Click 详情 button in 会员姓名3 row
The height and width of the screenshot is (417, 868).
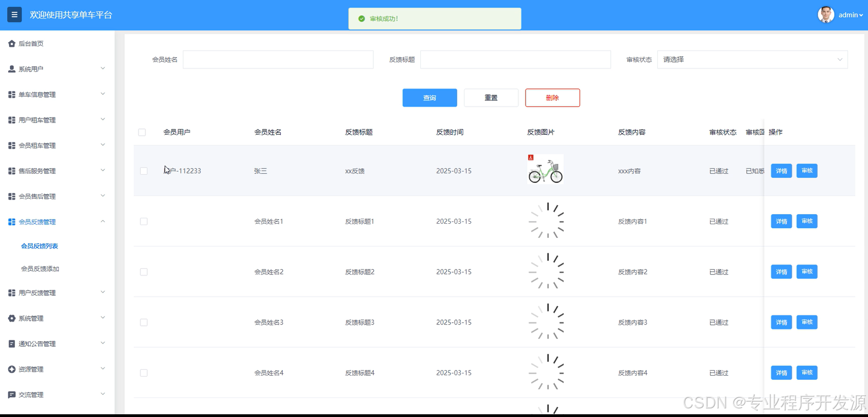[781, 322]
